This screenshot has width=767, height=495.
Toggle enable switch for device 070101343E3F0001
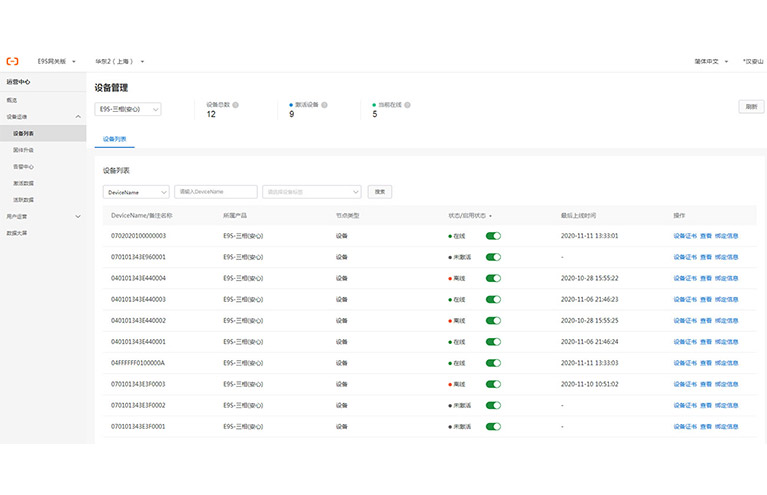pyautogui.click(x=493, y=427)
